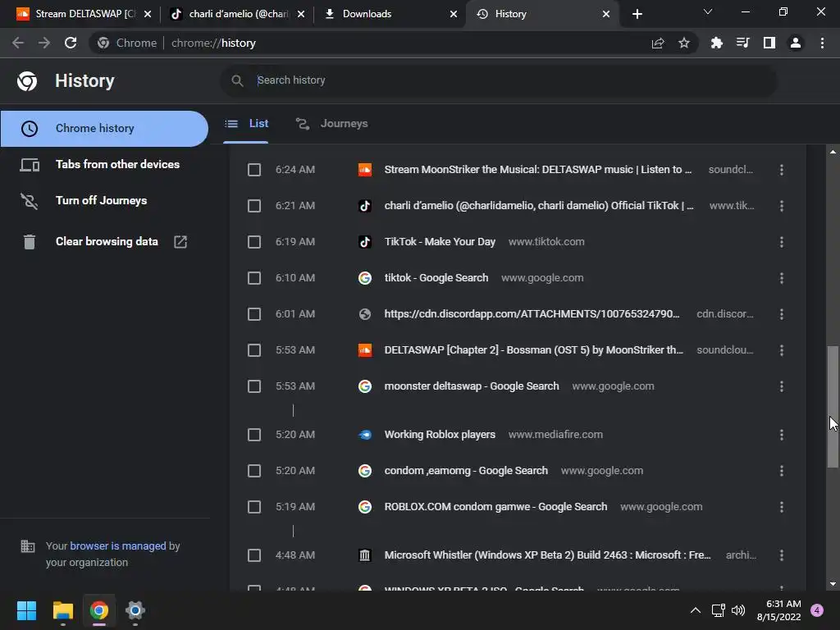This screenshot has width=840, height=630.
Task: Click the share page icon in address bar
Action: click(x=658, y=43)
